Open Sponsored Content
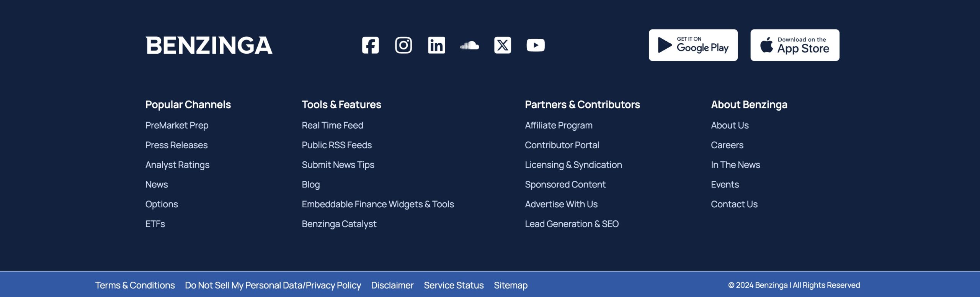980x297 pixels. pyautogui.click(x=565, y=184)
